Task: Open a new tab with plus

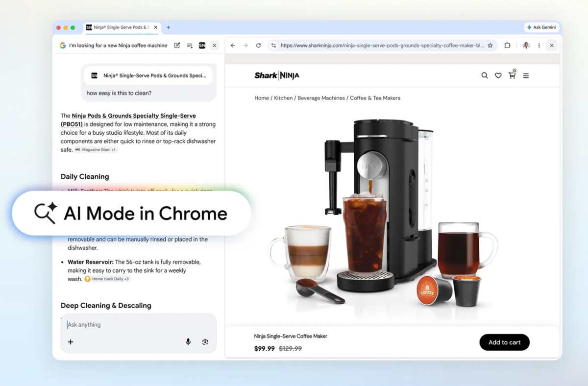Action: [168, 27]
